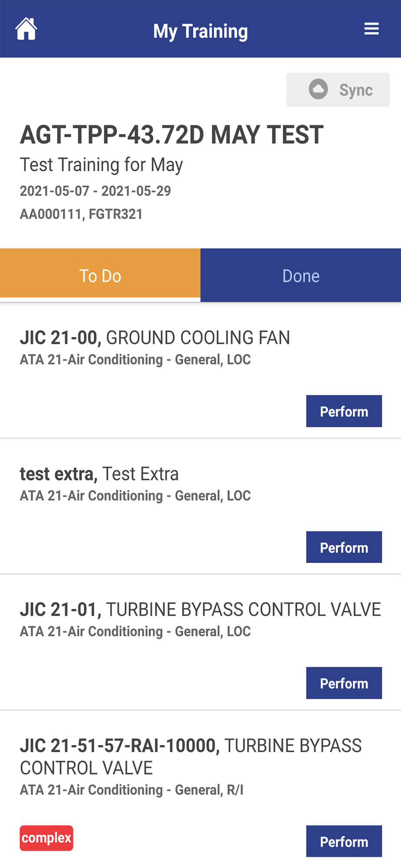
Task: Tap the Home icon in header
Action: (26, 29)
